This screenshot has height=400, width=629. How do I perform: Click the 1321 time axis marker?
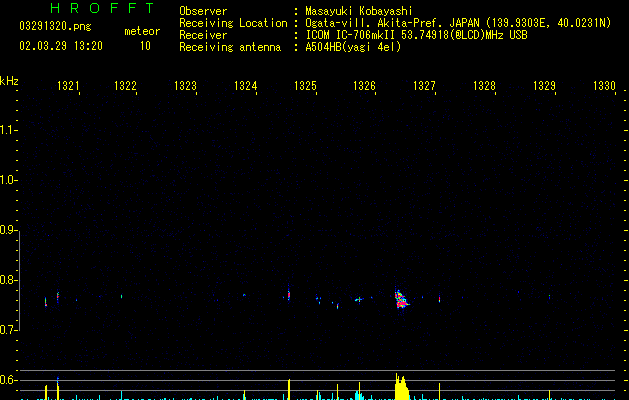pos(68,86)
